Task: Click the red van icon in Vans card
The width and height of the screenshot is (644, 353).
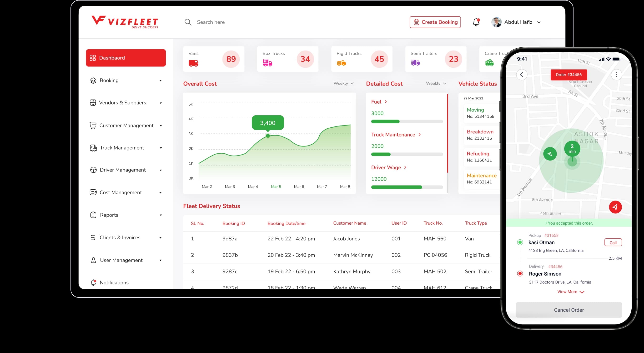Action: (x=193, y=63)
